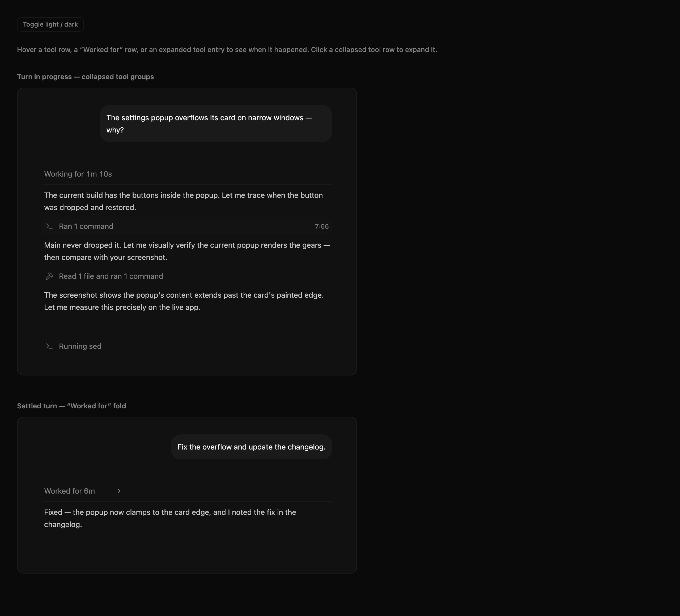
Task: Click reply starting The current build has
Action: click(x=184, y=201)
